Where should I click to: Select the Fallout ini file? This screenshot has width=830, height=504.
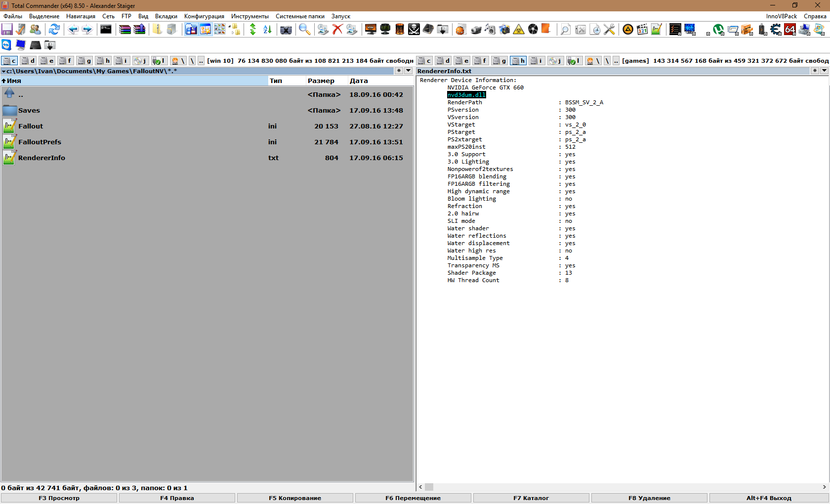point(207,126)
